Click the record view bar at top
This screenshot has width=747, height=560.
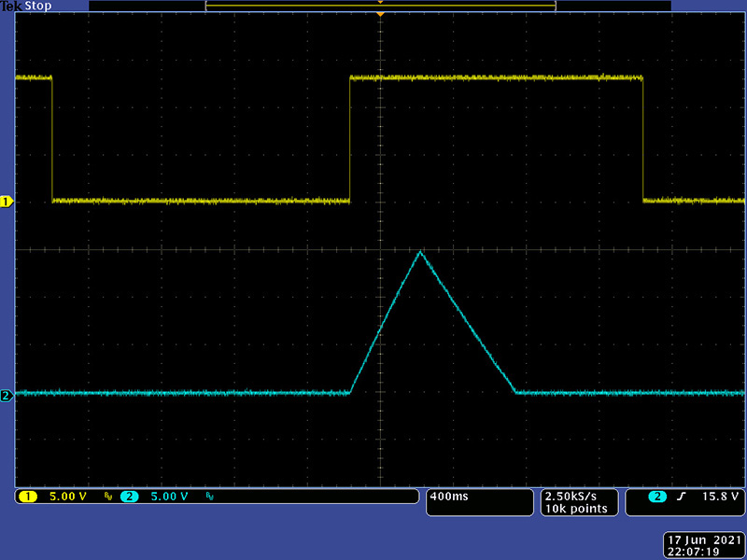click(x=380, y=6)
